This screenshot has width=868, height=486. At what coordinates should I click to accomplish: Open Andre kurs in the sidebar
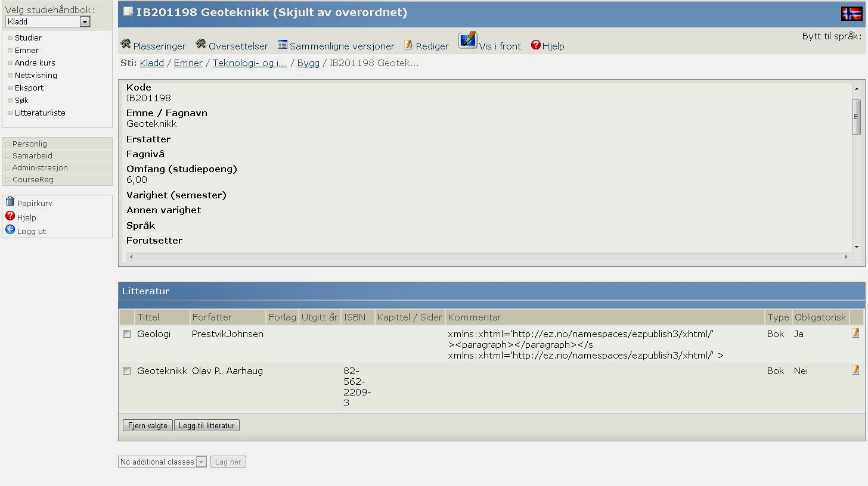(35, 63)
